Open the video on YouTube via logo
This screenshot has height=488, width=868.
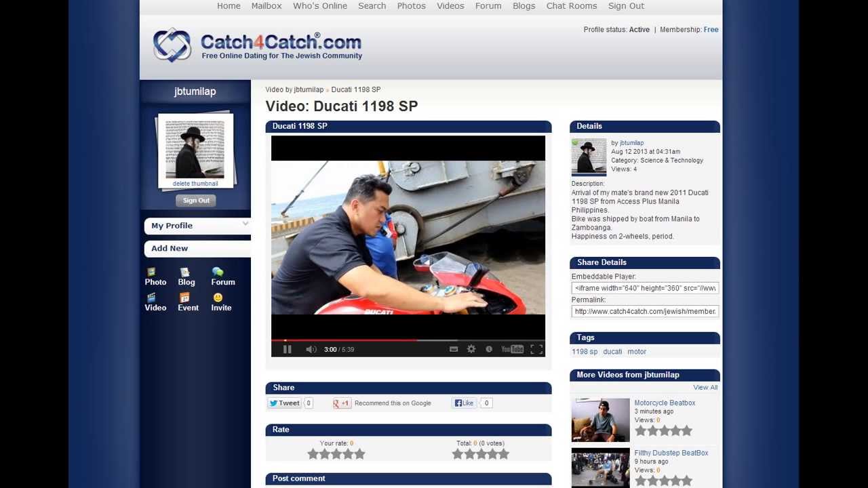[x=512, y=350]
